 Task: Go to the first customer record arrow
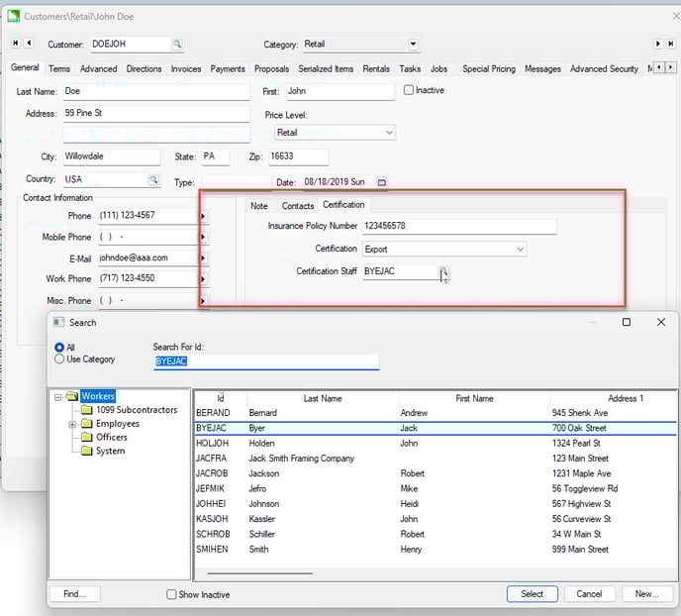(x=15, y=44)
